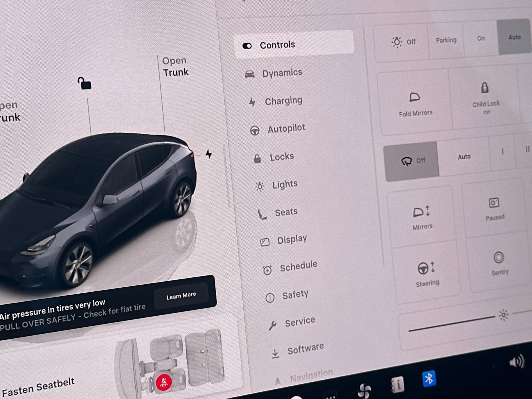Click Learn More on the tire pressure alert

181,296
